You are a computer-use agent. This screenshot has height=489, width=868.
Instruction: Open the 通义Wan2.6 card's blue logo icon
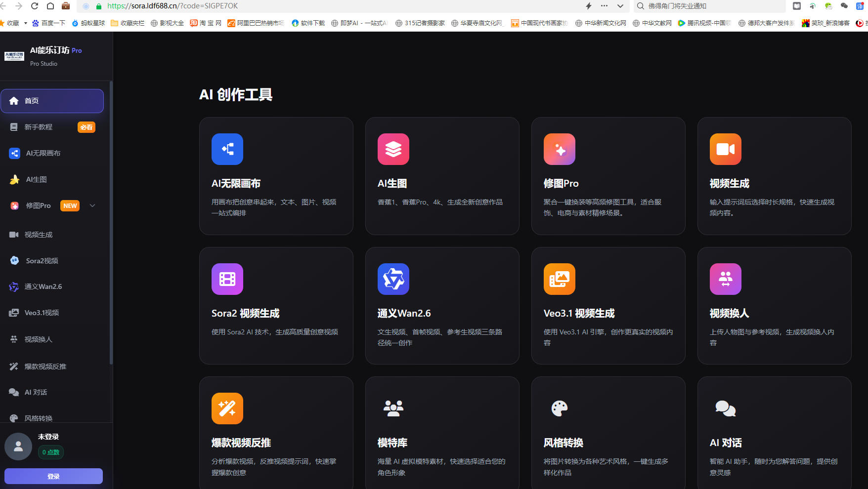tap(393, 279)
